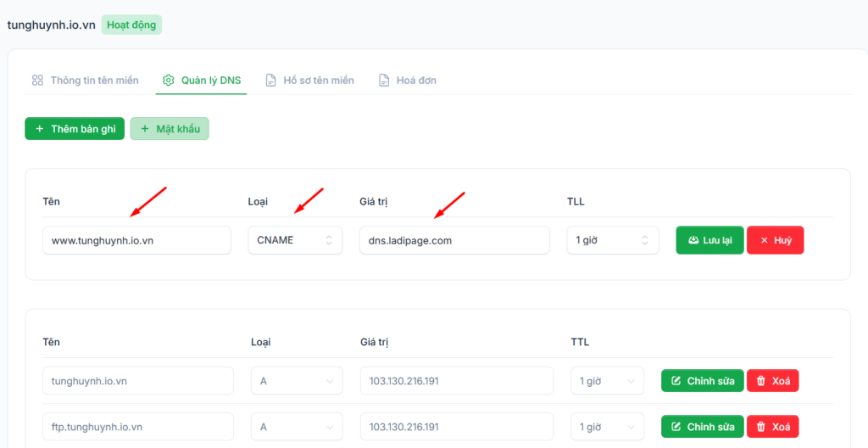
Task: Click the ftp.tunghuynh.io.vn name field
Action: click(x=138, y=427)
